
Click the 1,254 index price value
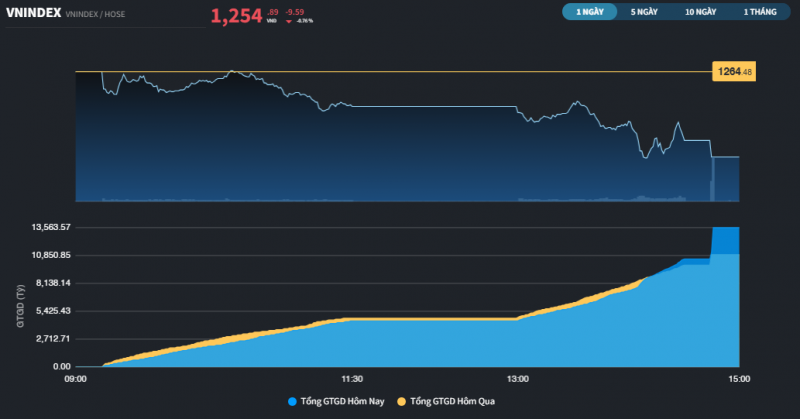click(x=236, y=15)
